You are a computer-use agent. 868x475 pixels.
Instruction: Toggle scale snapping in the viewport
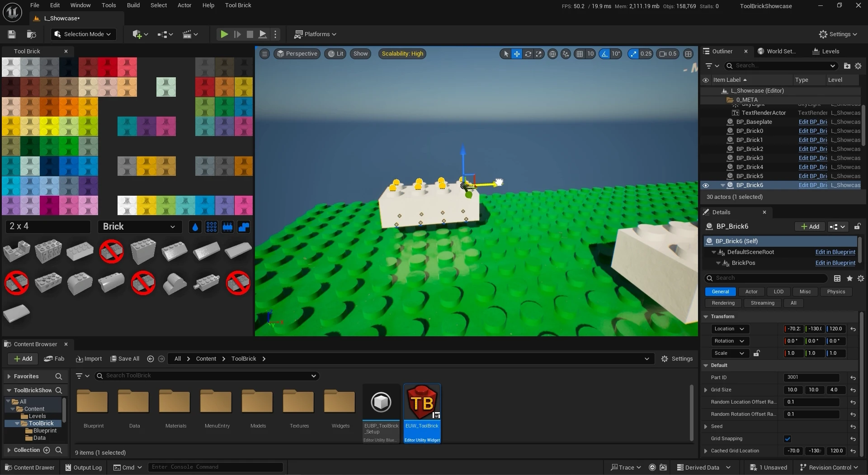click(x=634, y=54)
